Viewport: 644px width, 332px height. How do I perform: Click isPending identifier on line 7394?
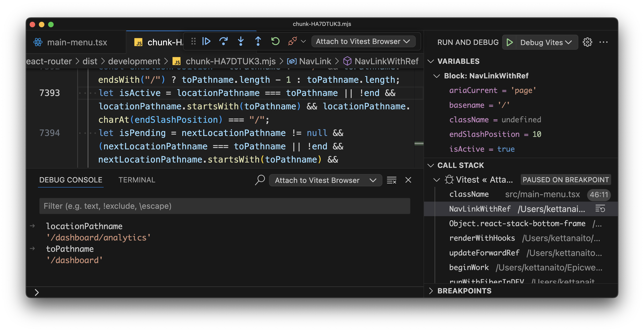click(x=142, y=133)
